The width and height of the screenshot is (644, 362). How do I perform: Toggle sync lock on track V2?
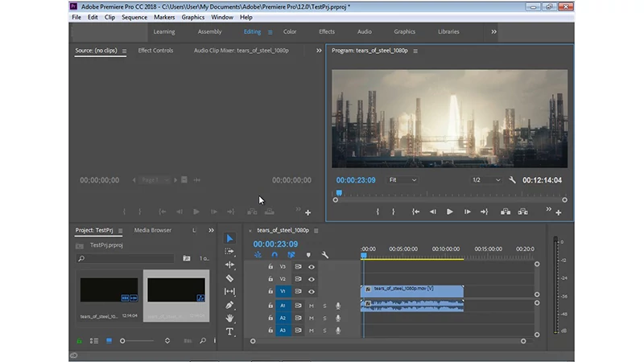[x=298, y=279]
